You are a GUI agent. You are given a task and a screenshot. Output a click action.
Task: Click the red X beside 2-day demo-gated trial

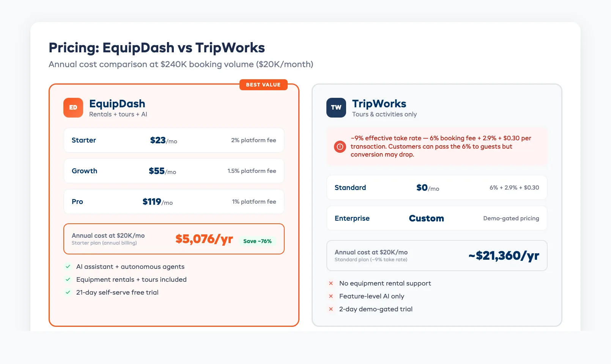pyautogui.click(x=331, y=309)
